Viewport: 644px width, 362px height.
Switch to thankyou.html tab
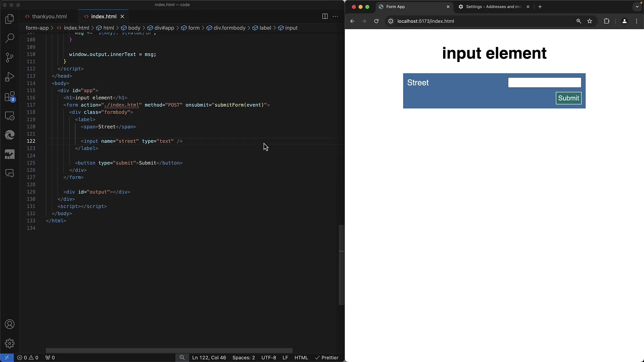(49, 16)
